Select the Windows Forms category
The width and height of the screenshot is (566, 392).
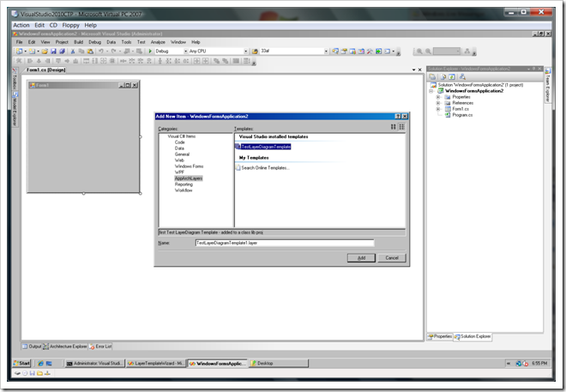[189, 166]
